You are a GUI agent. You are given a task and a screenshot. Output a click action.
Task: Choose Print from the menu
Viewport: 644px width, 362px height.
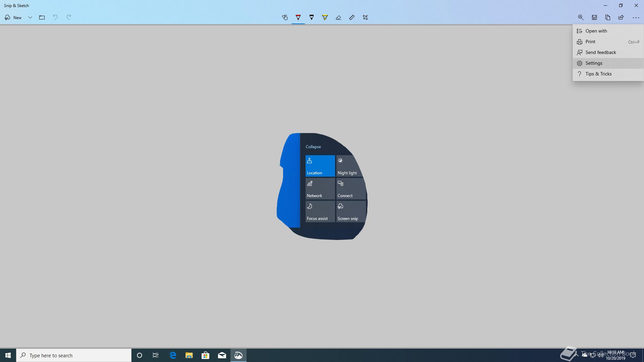coord(608,42)
